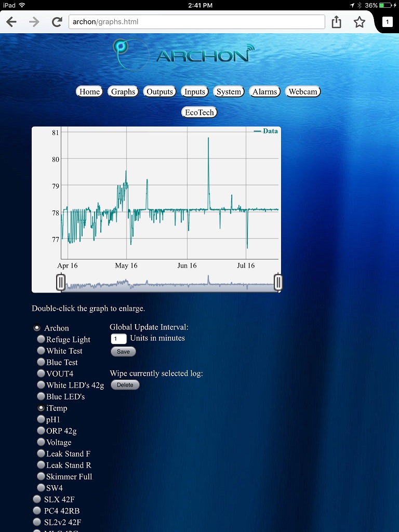The height and width of the screenshot is (532, 399).
Task: Open the Outputs page
Action: (x=159, y=92)
